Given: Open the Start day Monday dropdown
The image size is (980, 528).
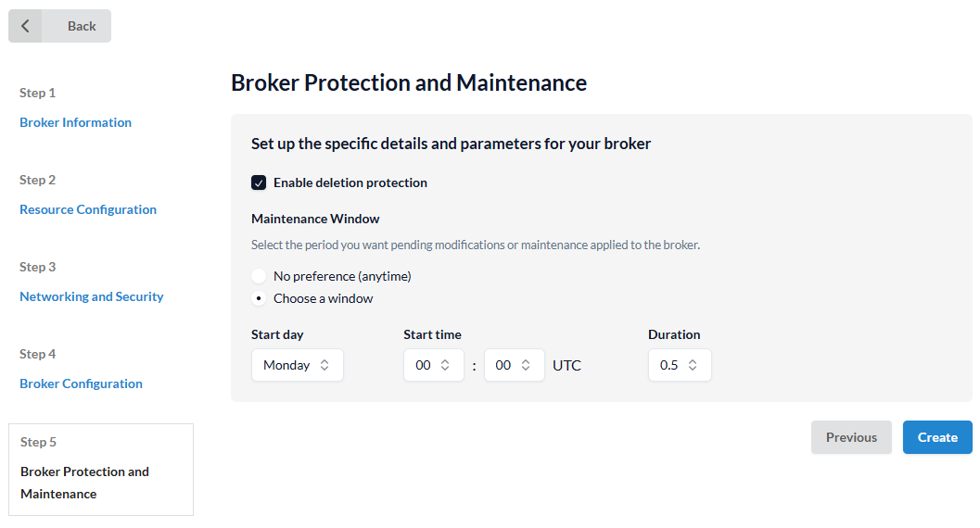Looking at the screenshot, I should click(297, 365).
